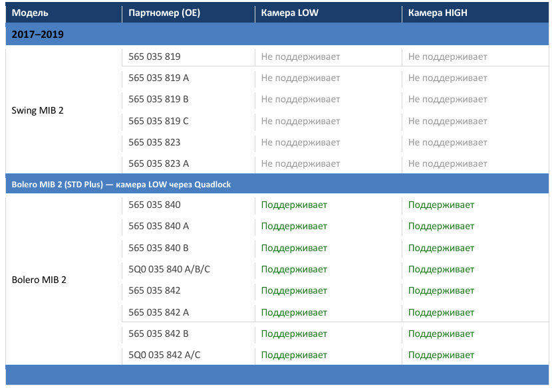552x392 pixels.
Task: Click Камера LOW 'Поддерживает' in row 5Q0 035 842 A/C
Action: [294, 355]
